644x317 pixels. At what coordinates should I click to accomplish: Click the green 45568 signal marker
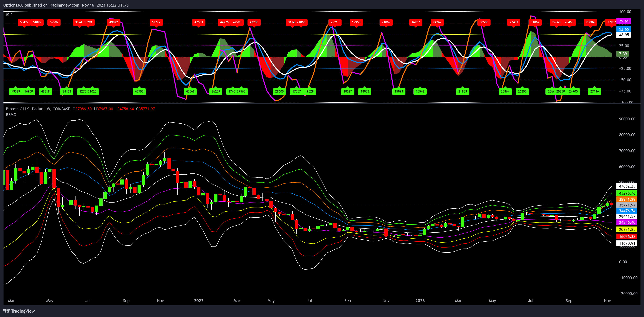coord(190,91)
